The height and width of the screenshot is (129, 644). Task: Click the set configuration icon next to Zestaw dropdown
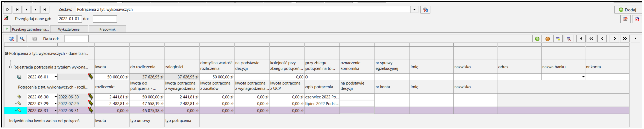click(426, 10)
